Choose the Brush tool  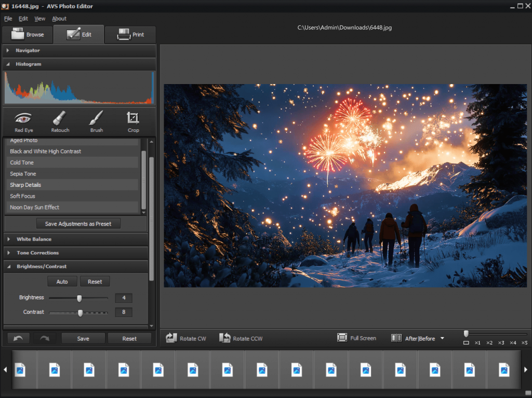[x=96, y=121]
